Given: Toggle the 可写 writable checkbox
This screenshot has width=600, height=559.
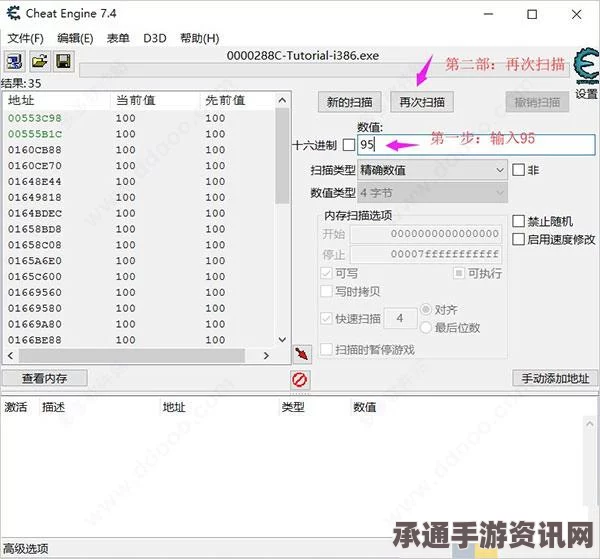Looking at the screenshot, I should [326, 273].
